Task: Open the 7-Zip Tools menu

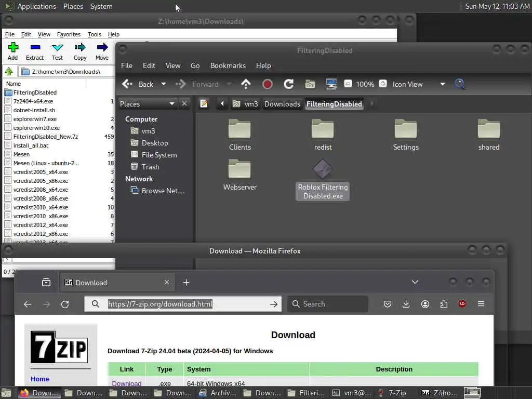Action: 95,34
